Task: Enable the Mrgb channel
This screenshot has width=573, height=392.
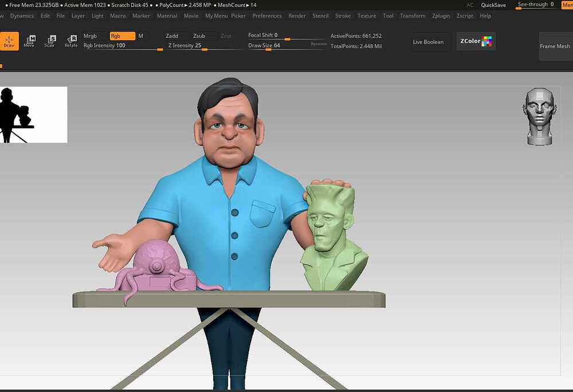Action: pos(90,36)
